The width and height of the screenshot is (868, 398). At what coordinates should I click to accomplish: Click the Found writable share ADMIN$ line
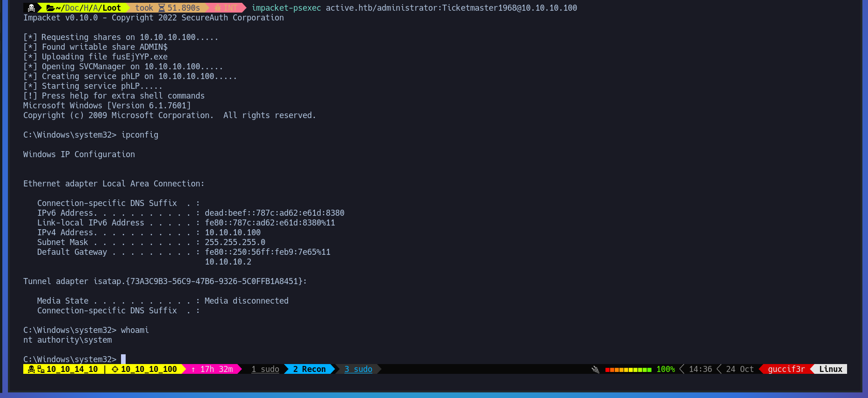[95, 47]
